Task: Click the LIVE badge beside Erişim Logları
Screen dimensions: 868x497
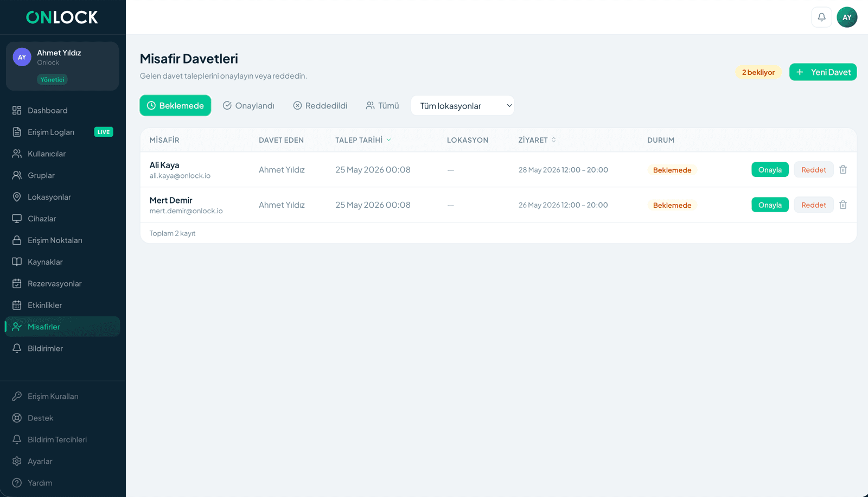Action: click(104, 132)
